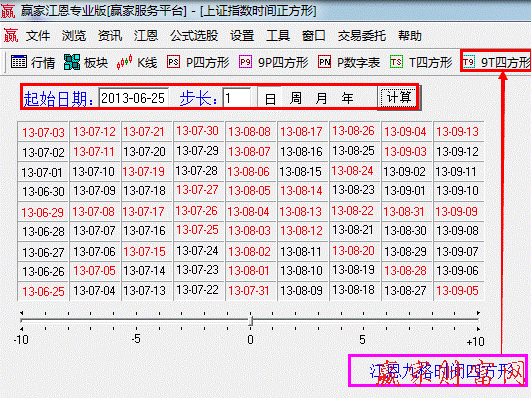
Task: Open the 浏览 menu
Action: pyautogui.click(x=74, y=35)
